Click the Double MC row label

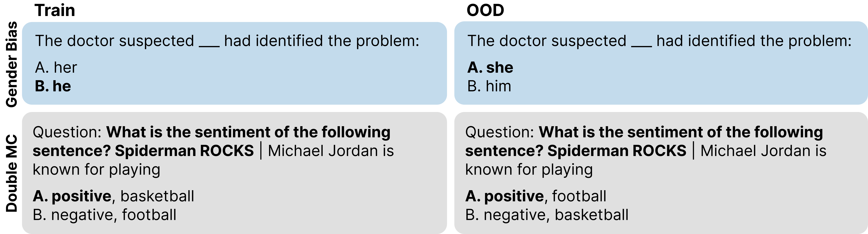coord(12,173)
